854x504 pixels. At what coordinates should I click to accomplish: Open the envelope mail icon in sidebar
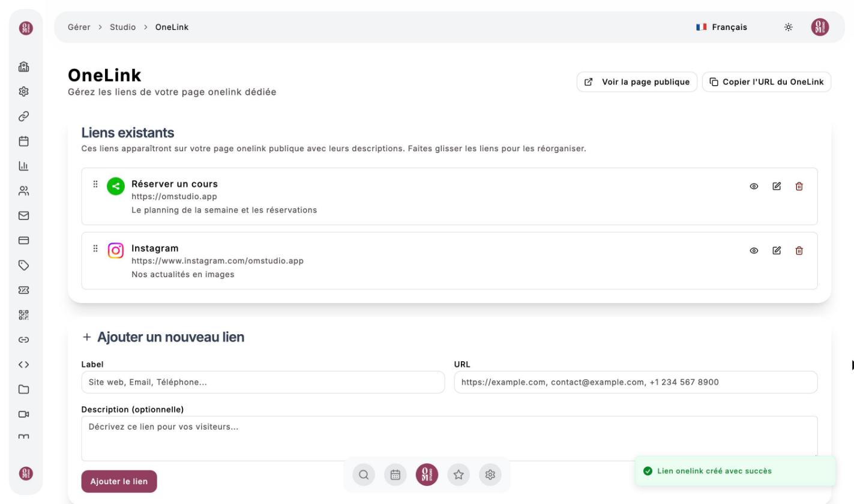(x=24, y=215)
